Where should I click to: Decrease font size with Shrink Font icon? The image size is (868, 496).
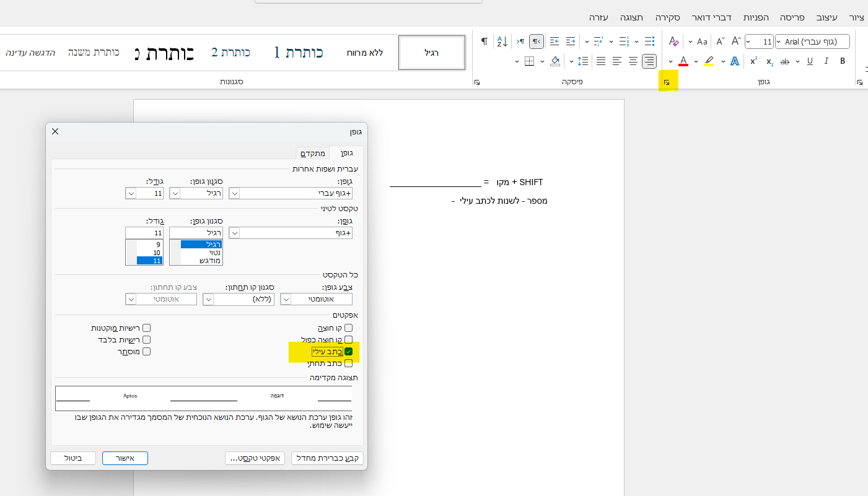tap(720, 41)
